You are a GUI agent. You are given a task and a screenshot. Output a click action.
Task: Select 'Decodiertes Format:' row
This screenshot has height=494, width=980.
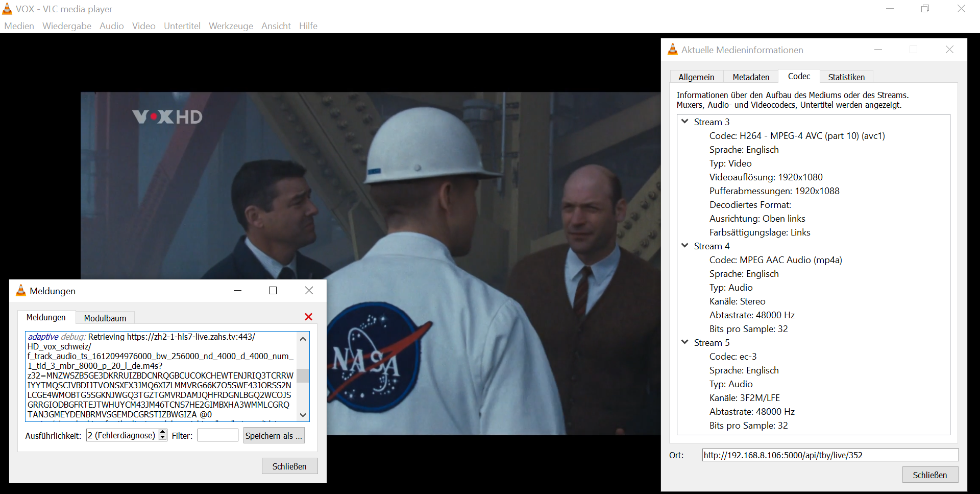(x=750, y=205)
